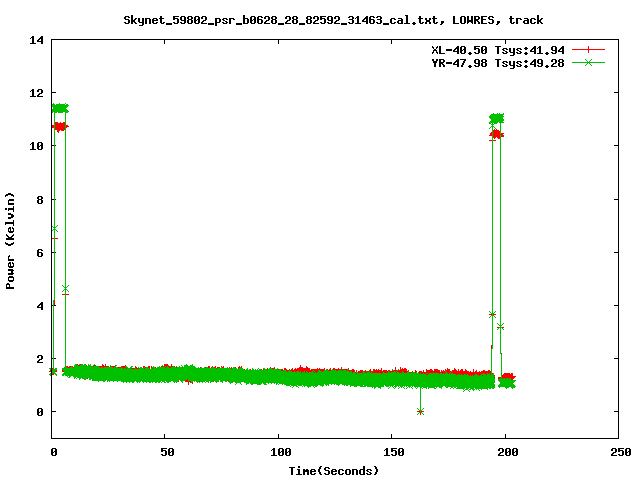
Task: Click the red XL cal plateau near time zero
Action: tap(60, 127)
